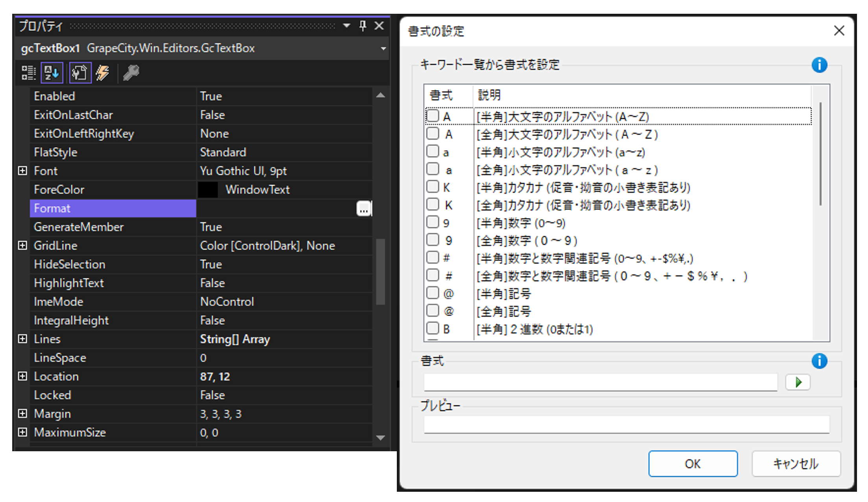Open the gcTextBox1 object selector dropdown

(383, 48)
